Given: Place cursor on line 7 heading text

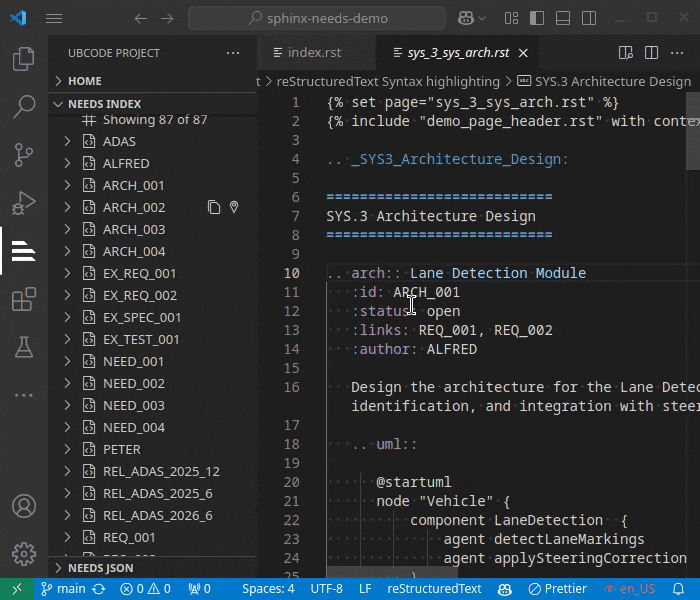Looking at the screenshot, I should (x=431, y=216).
